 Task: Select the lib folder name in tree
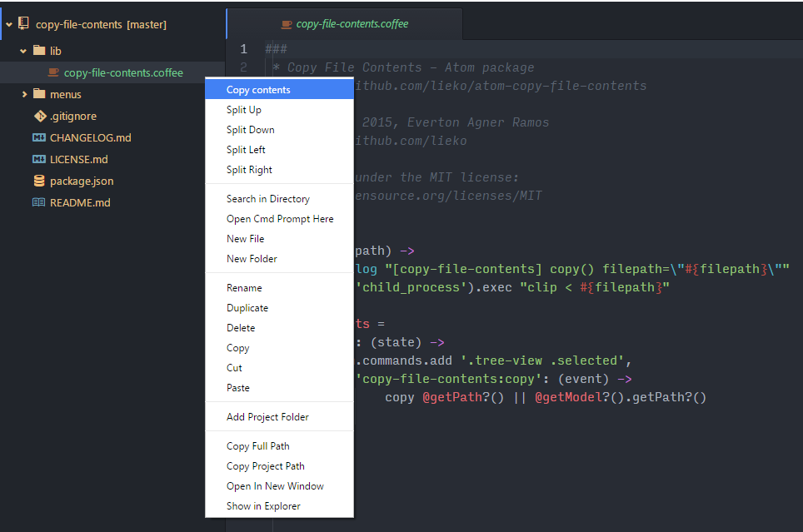click(55, 51)
